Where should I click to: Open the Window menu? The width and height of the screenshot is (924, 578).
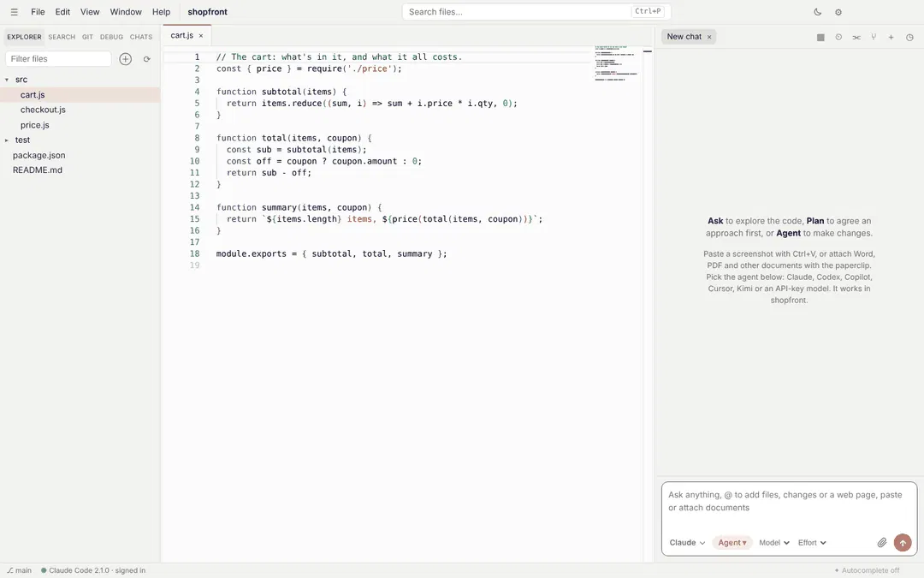tap(126, 12)
